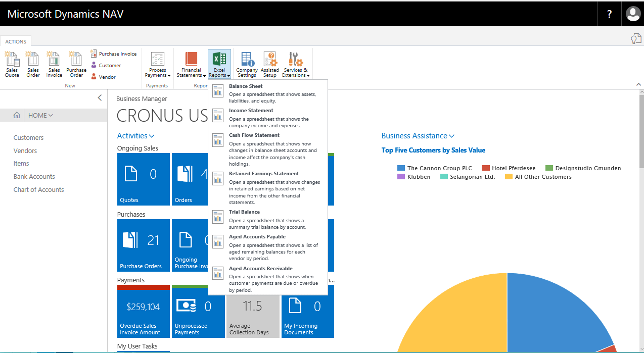Choose Cash Flow Statement report

[x=268, y=149]
